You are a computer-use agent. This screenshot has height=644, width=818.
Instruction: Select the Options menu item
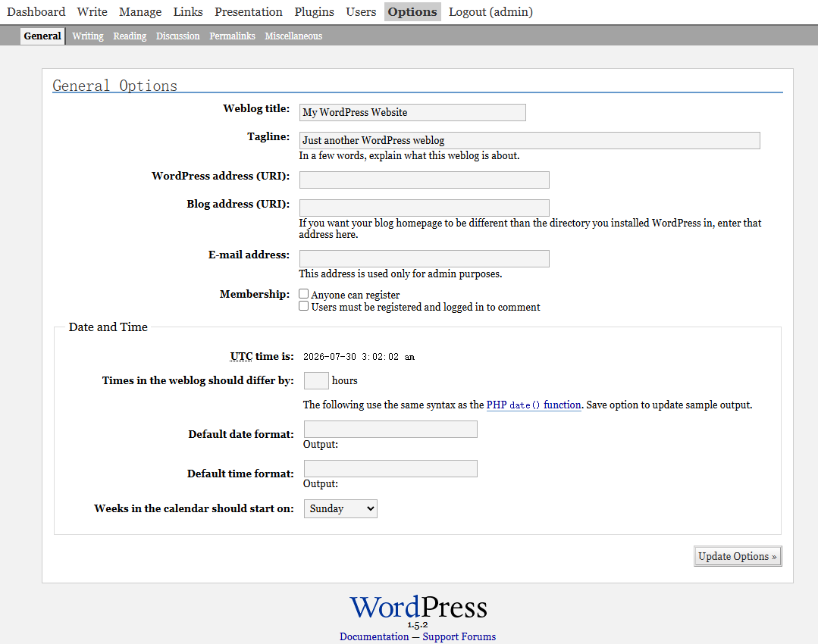[x=412, y=11]
